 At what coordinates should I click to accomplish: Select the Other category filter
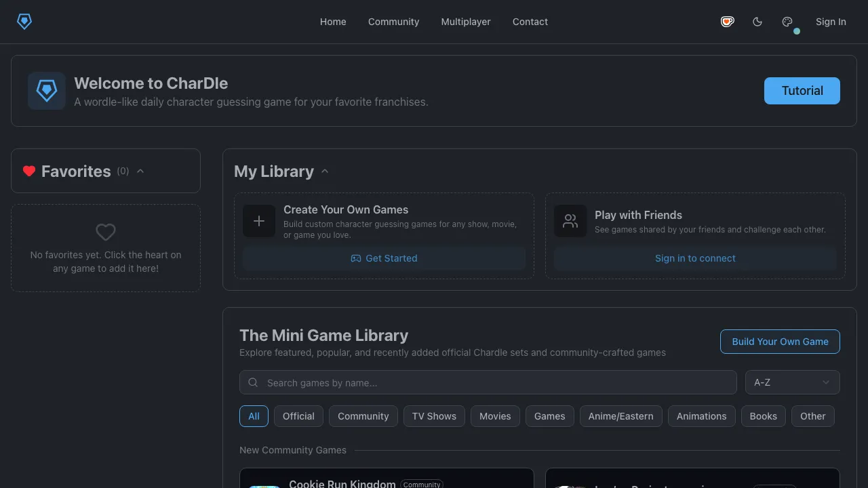pos(813,416)
